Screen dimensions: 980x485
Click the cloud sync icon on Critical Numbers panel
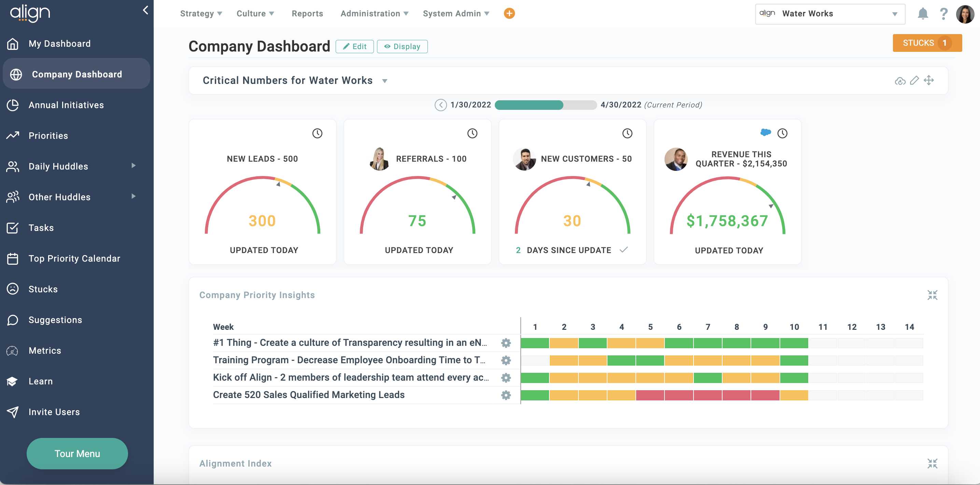click(900, 80)
